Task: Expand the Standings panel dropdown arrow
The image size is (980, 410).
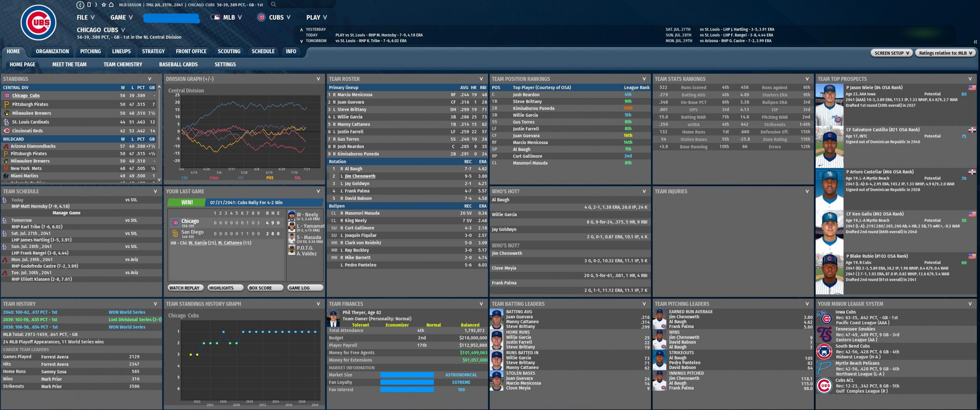Action: pos(150,79)
